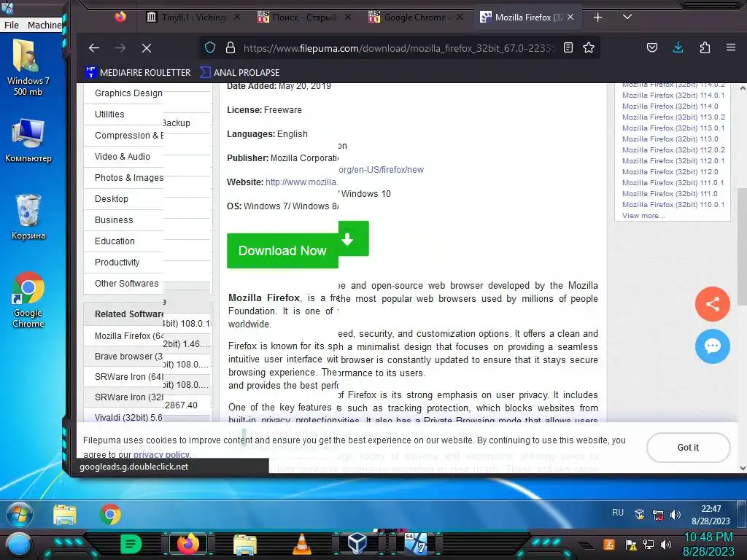Open the mozilla website link
This screenshot has height=560, width=747.
tap(301, 182)
